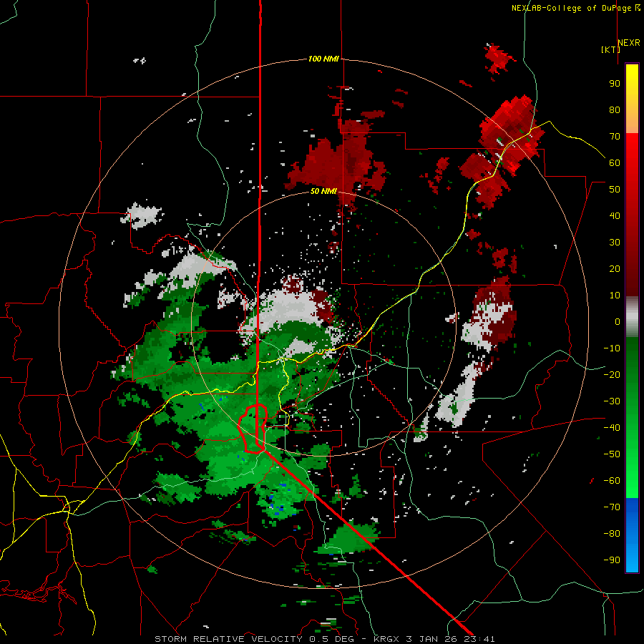Pick the gray zero-velocity segment of the color bar
The image size is (644, 644).
632,317
